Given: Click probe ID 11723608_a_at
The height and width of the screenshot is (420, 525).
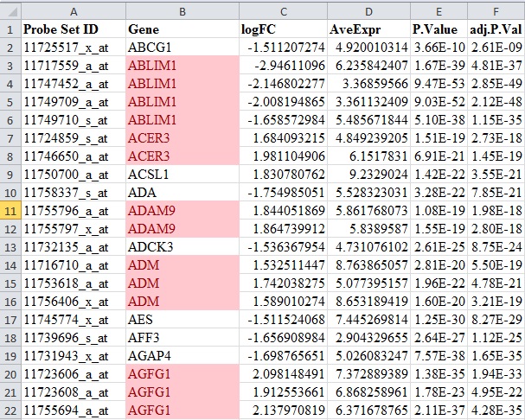Looking at the screenshot, I should point(74,392).
